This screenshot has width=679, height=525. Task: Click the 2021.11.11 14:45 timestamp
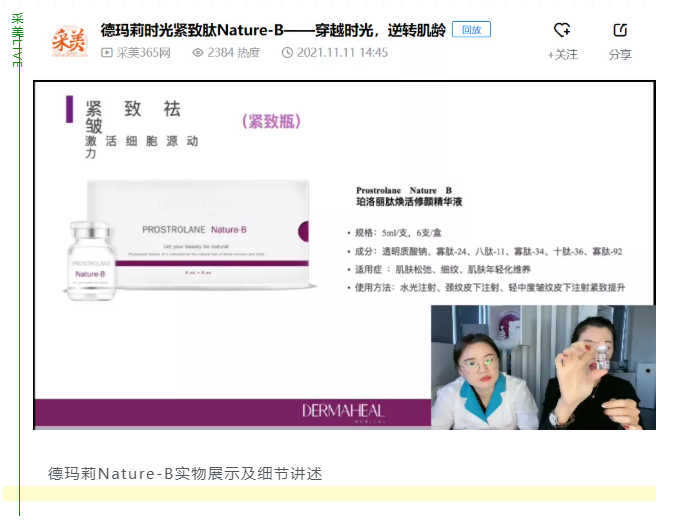(342, 53)
